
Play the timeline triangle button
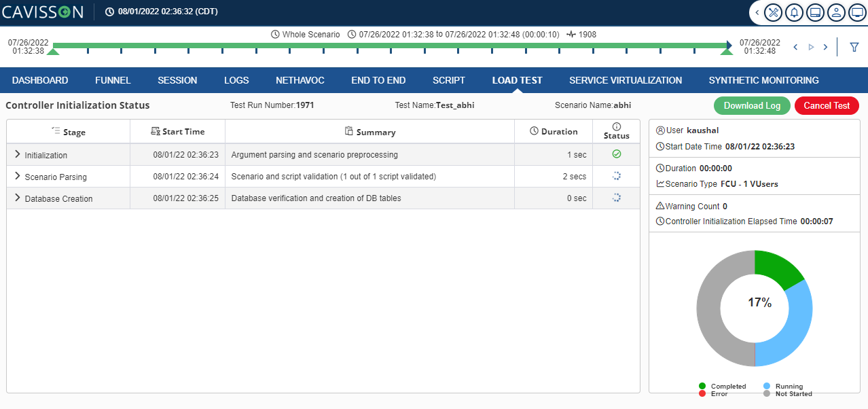click(x=810, y=47)
